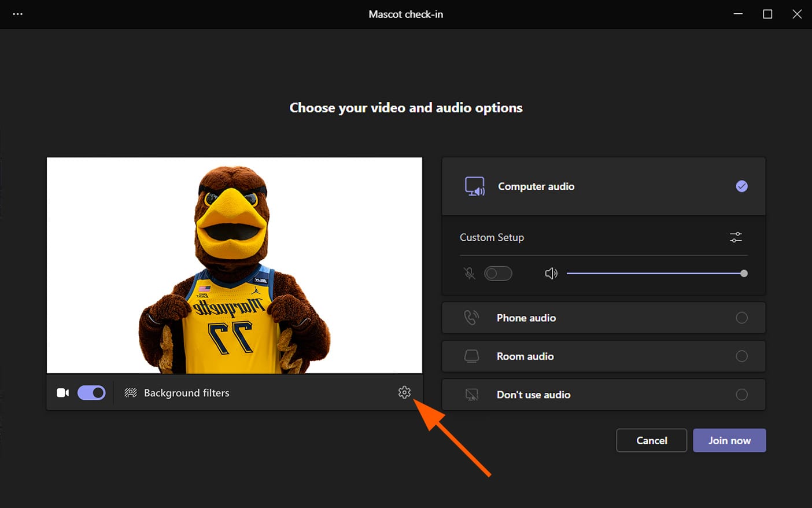
Task: Open device settings gear icon
Action: pos(404,392)
